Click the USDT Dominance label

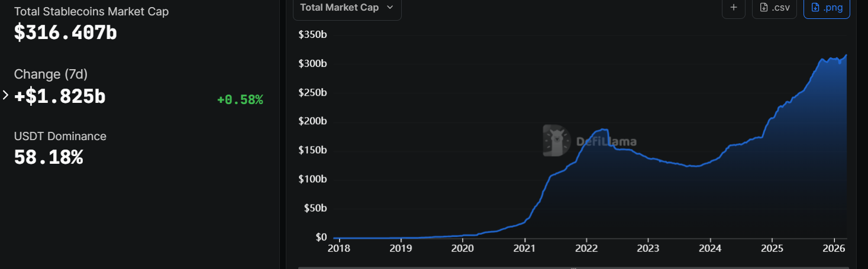(x=60, y=136)
